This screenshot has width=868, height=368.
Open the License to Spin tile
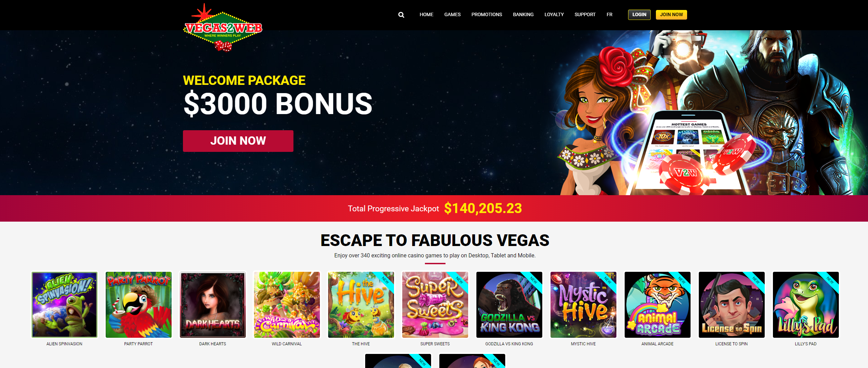click(x=732, y=305)
